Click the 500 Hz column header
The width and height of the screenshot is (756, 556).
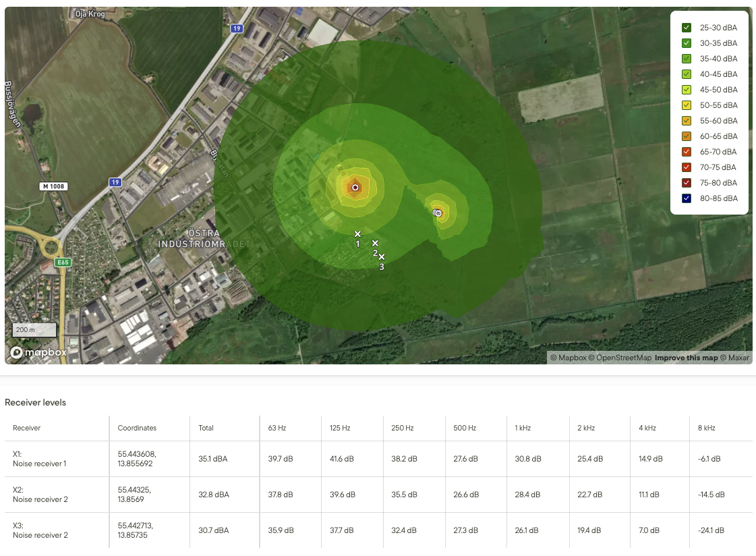pos(464,428)
